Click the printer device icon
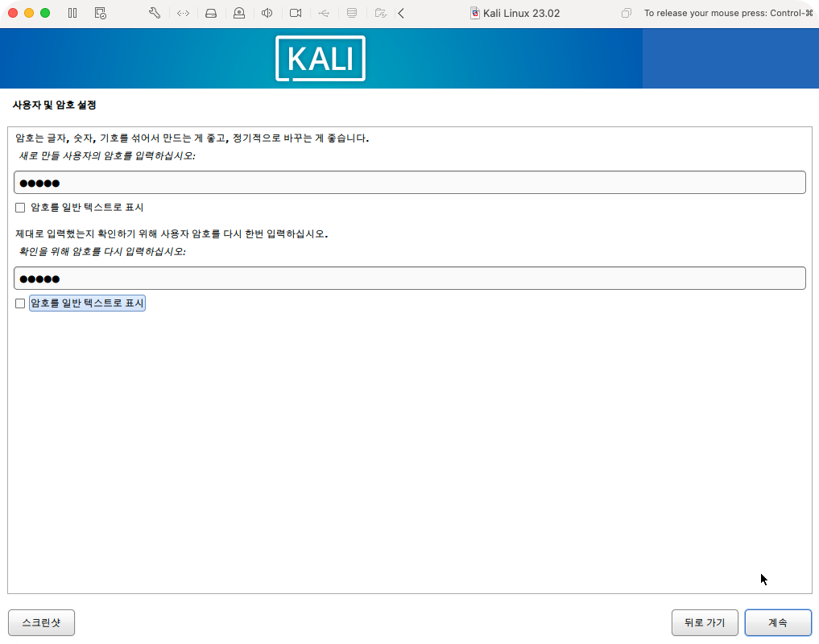The height and width of the screenshot is (644, 819). point(352,13)
